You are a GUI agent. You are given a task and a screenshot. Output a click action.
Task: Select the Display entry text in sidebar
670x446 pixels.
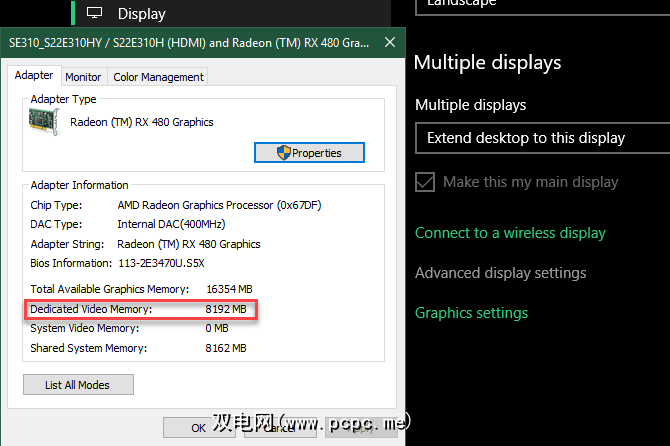pyautogui.click(x=141, y=14)
